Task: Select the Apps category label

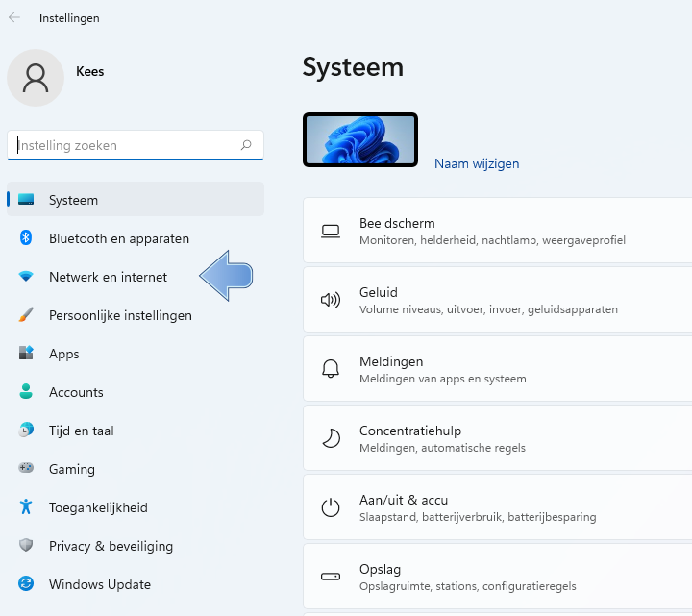Action: click(64, 355)
